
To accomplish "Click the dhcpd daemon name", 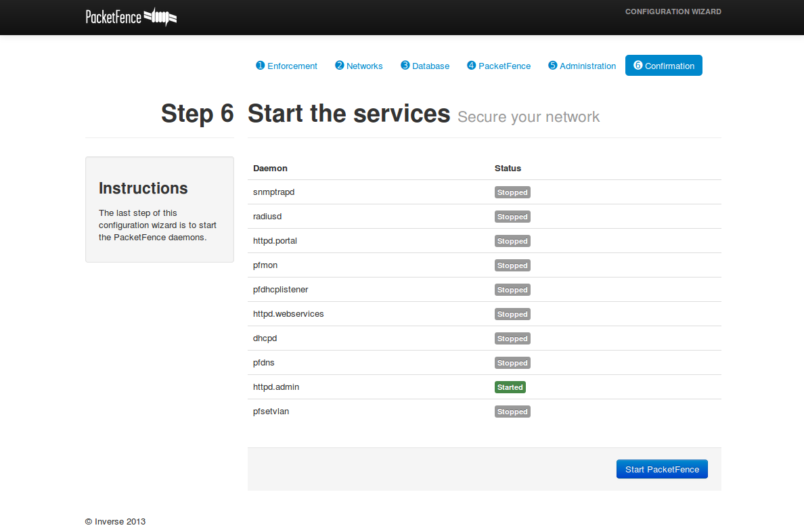I will click(x=265, y=338).
